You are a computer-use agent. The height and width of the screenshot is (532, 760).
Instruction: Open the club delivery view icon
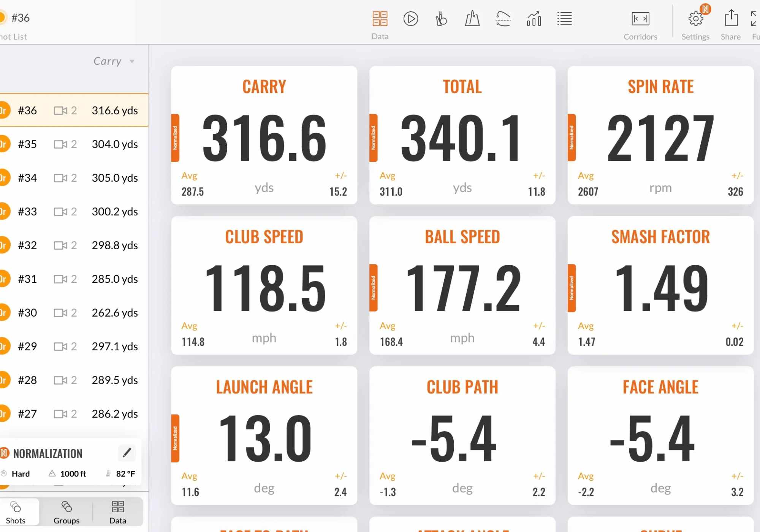[472, 18]
